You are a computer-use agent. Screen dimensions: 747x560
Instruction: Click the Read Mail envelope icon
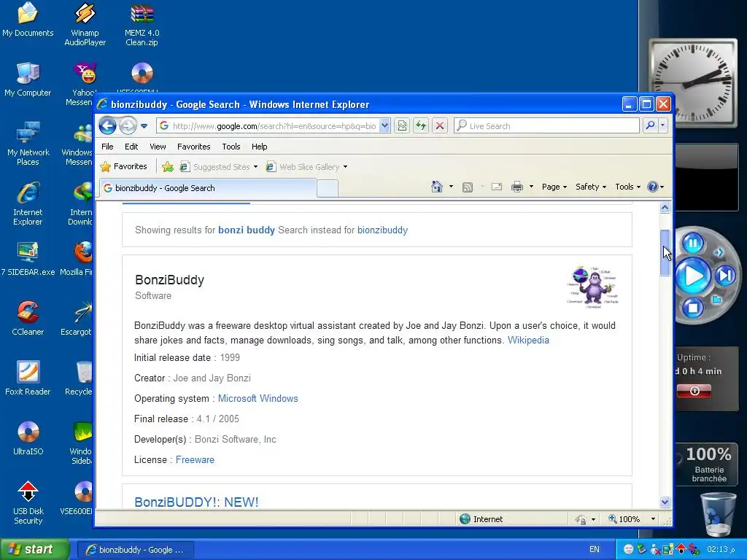tap(496, 187)
